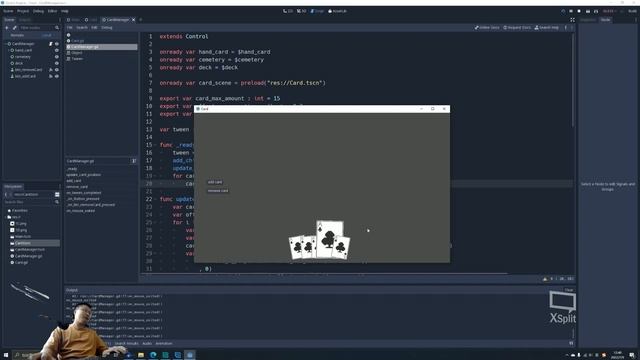640x360 pixels.
Task: Fold the for loop at line 25
Action: coord(156,222)
